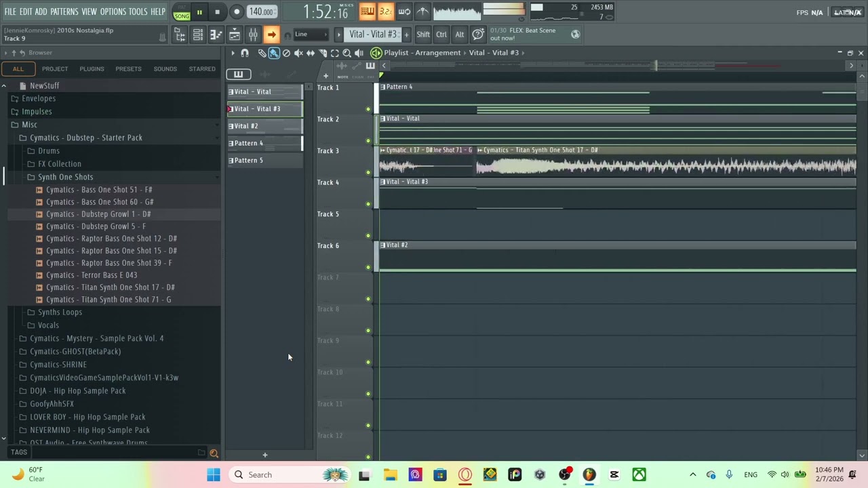The height and width of the screenshot is (488, 868).
Task: Select Cymatics - Dubstep Growl 1 - D# sample
Action: pos(98,214)
